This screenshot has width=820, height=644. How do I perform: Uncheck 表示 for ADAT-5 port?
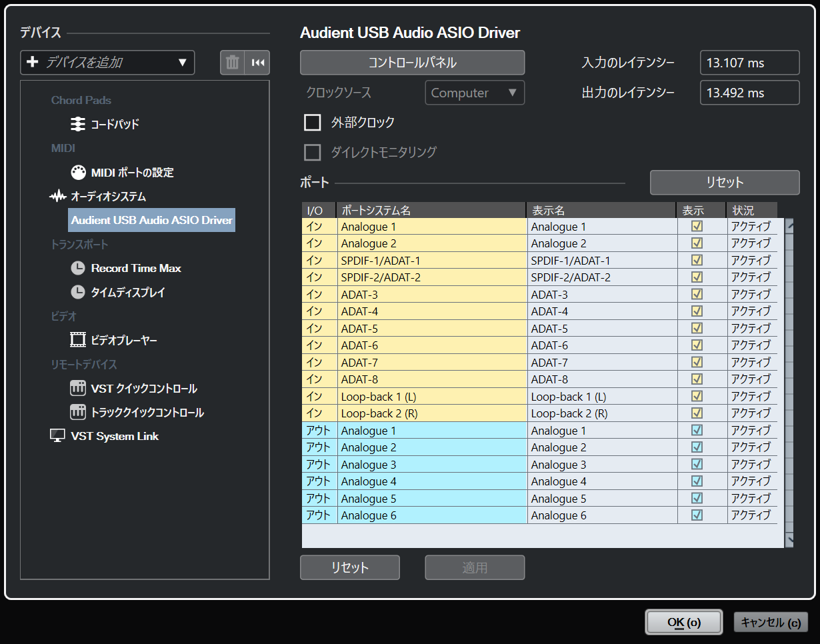tap(697, 328)
